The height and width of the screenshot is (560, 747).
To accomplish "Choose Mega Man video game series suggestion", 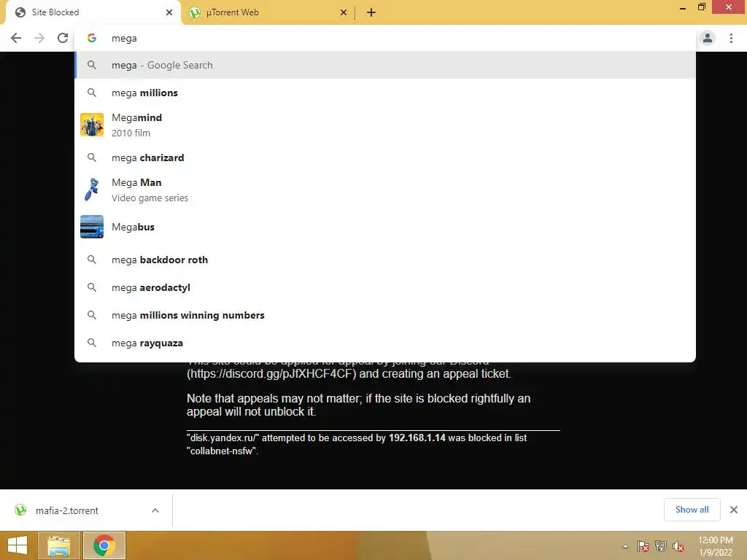I will click(385, 190).
